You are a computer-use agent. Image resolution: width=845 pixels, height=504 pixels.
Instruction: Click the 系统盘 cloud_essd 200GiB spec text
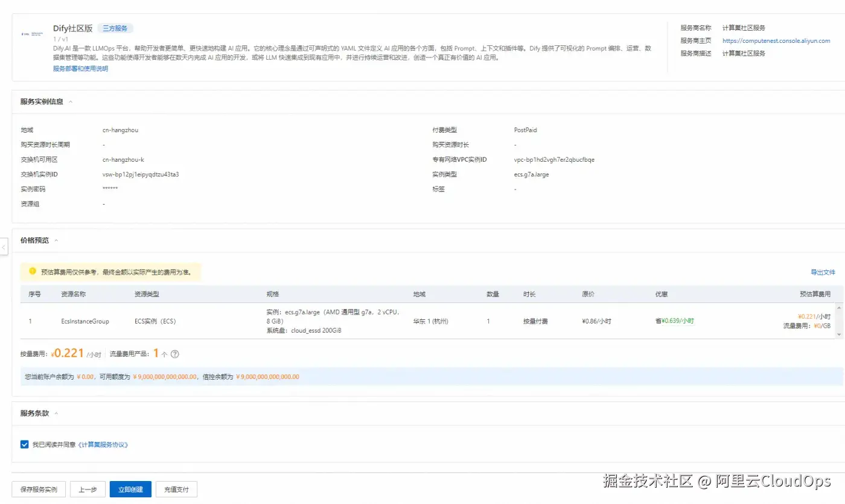304,330
